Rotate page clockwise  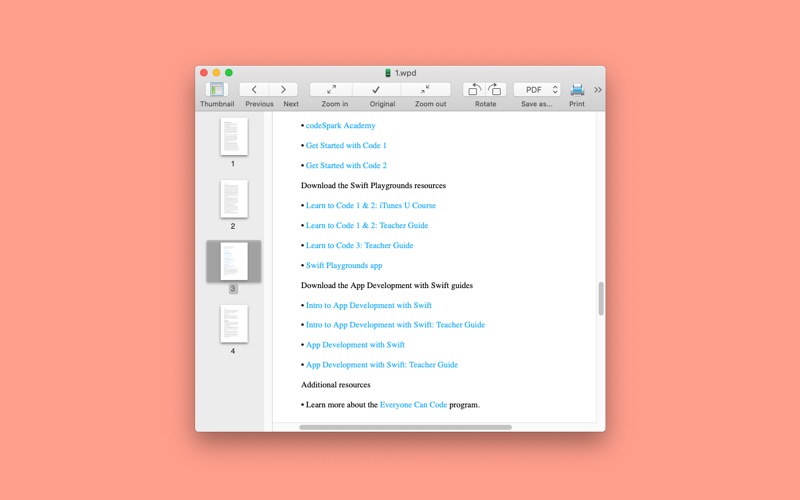click(495, 89)
